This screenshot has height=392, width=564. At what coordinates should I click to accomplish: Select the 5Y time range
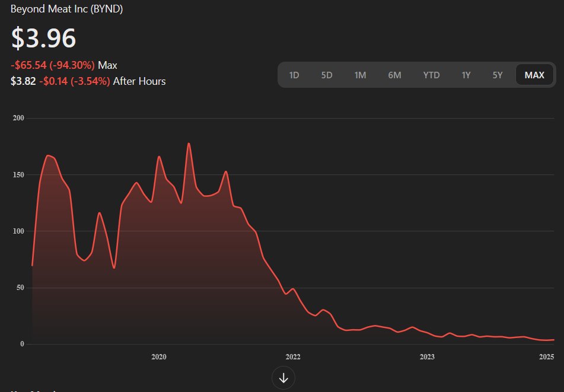click(498, 75)
